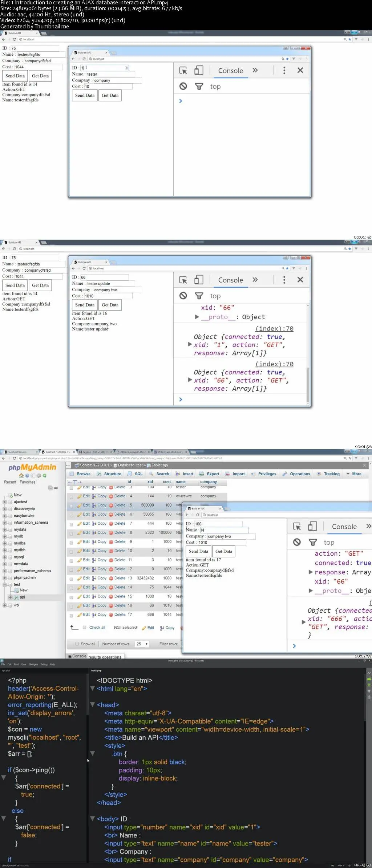The height and width of the screenshot is (868, 372).
Task: Clear the console beside the ID 66 form
Action: 183,296
